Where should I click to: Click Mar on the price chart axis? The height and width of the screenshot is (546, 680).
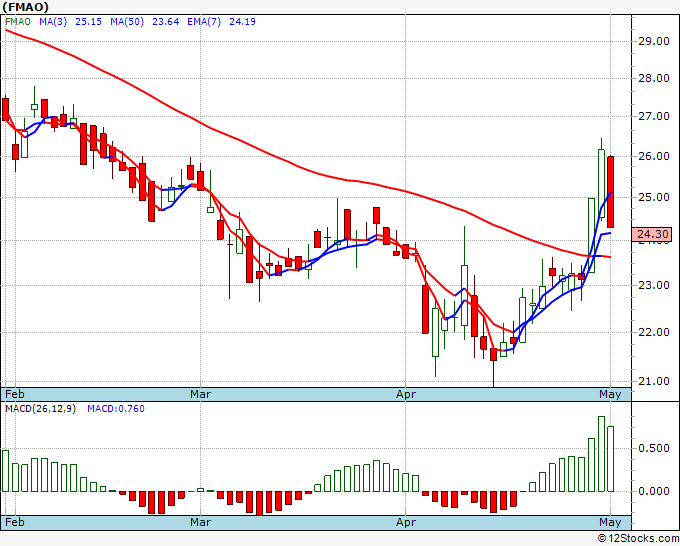[200, 394]
